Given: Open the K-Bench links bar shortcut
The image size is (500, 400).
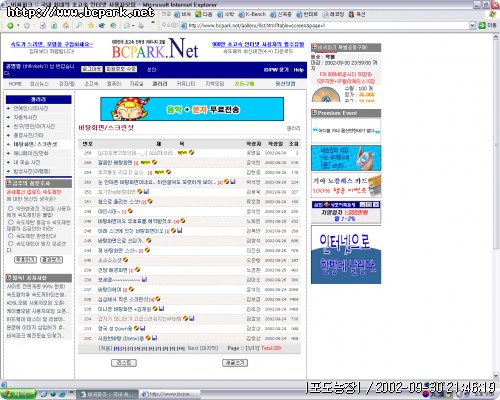Looking at the screenshot, I should coord(252,14).
